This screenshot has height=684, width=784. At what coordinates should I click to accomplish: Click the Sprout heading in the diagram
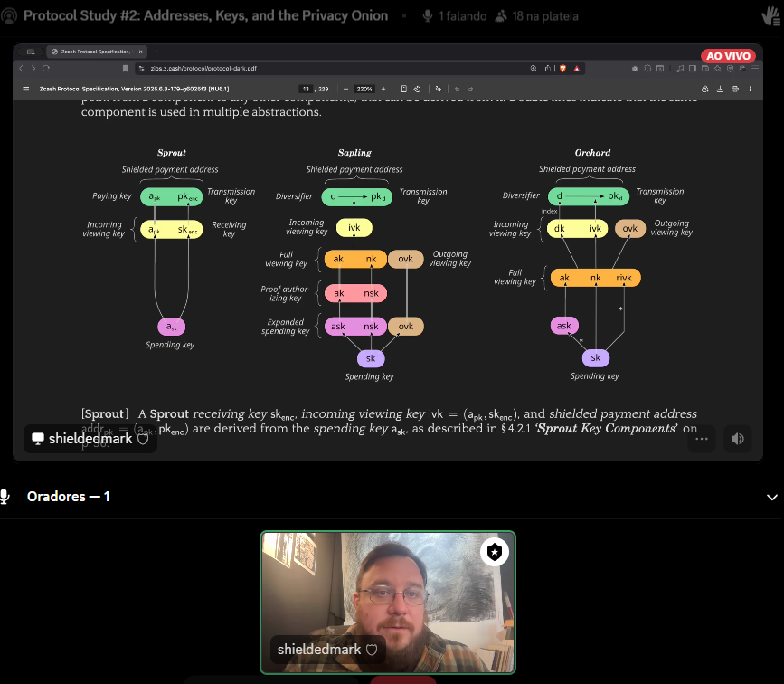(172, 153)
